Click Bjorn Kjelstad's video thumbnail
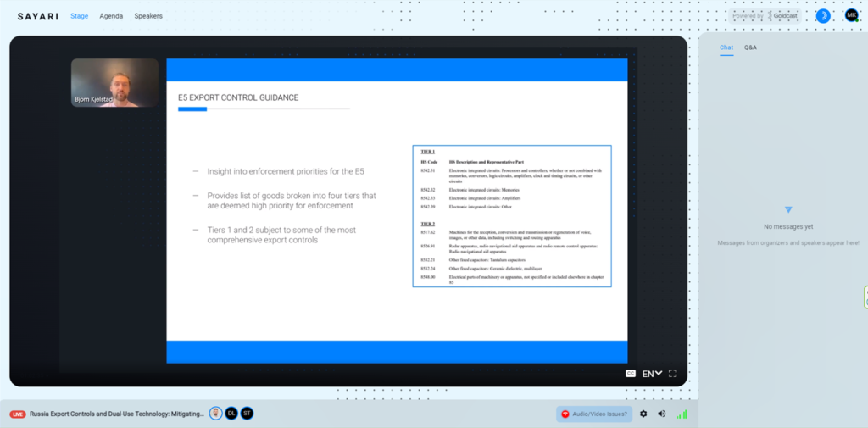The image size is (868, 428). point(114,83)
